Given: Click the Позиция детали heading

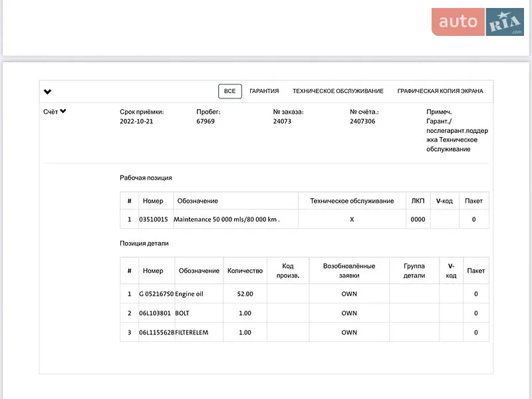Looking at the screenshot, I should (144, 243).
